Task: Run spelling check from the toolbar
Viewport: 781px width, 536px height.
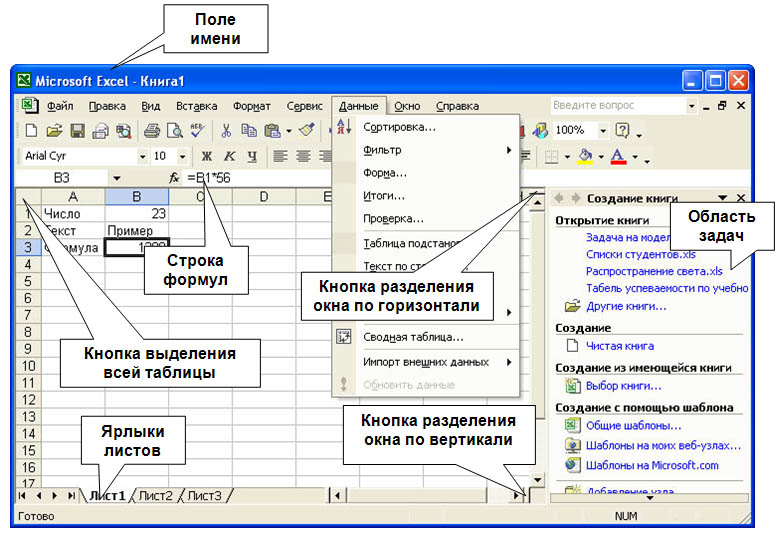Action: [197, 130]
